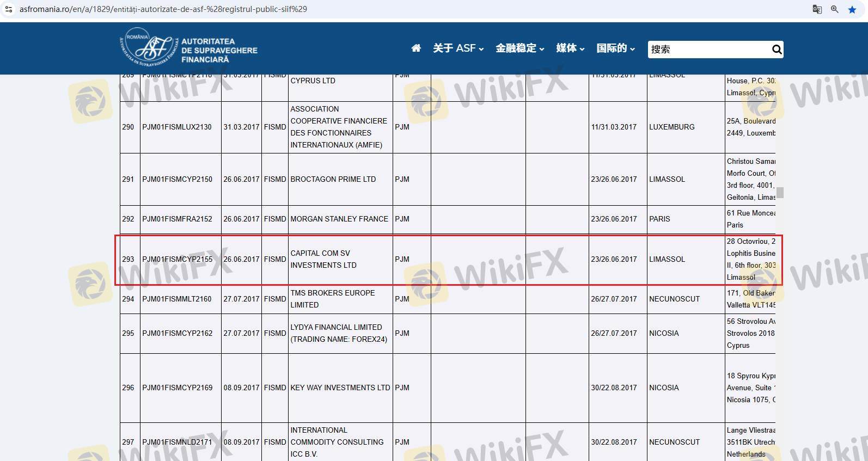Click row number 290

128,127
